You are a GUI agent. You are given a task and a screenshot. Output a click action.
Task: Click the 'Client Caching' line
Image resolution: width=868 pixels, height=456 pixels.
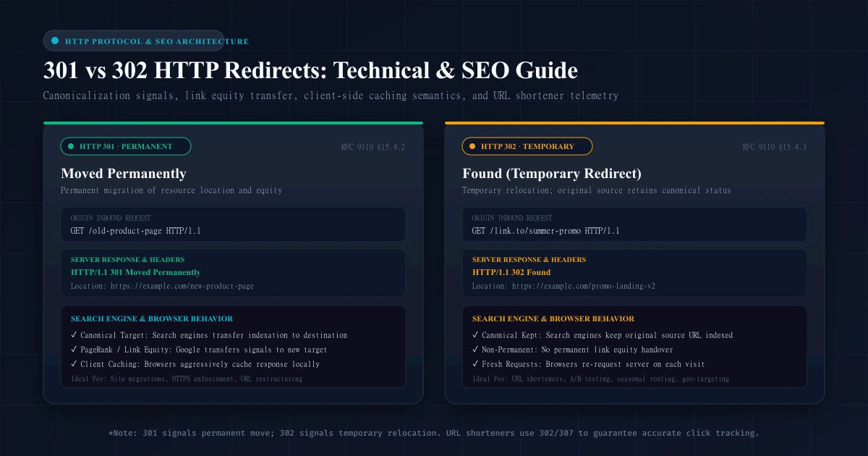[x=195, y=364]
